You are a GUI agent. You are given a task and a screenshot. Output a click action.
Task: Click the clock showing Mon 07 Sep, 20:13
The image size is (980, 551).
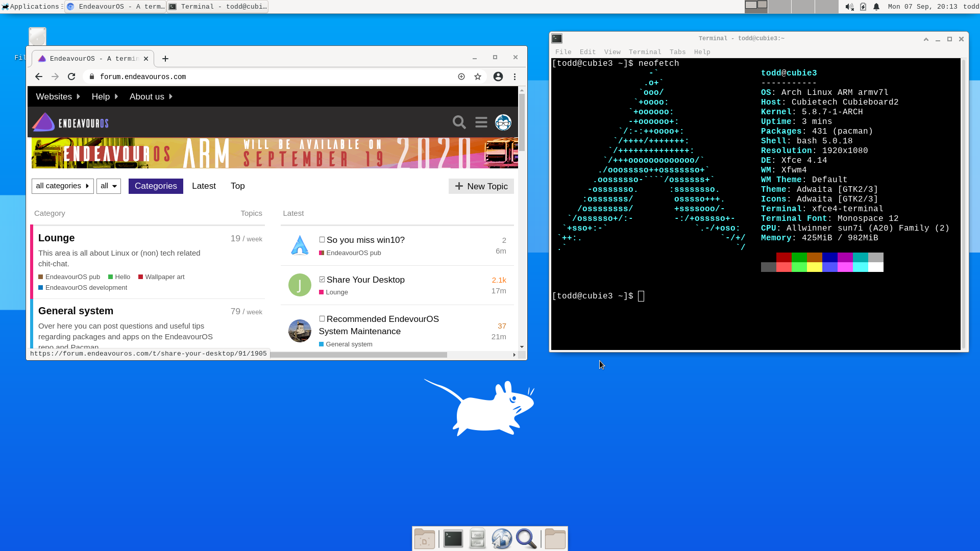click(922, 7)
